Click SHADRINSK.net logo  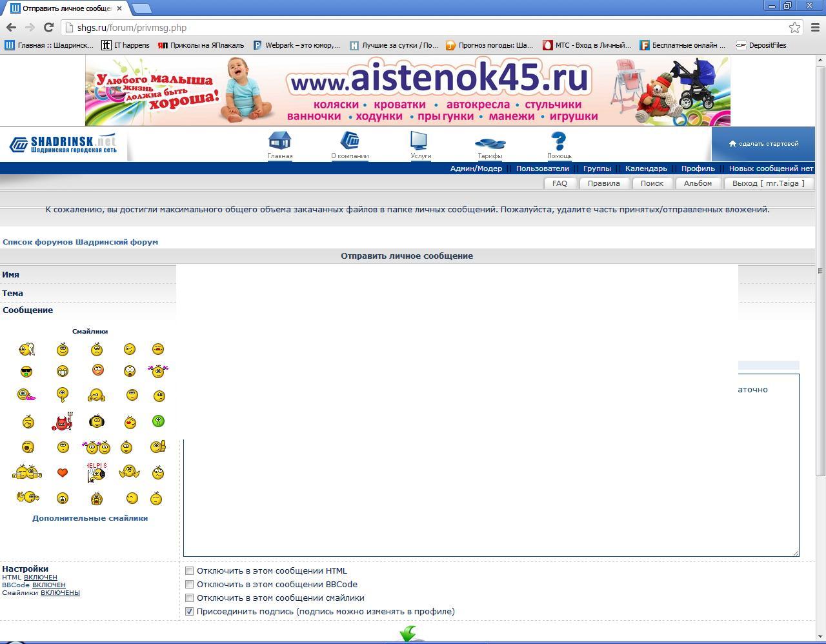click(x=63, y=144)
